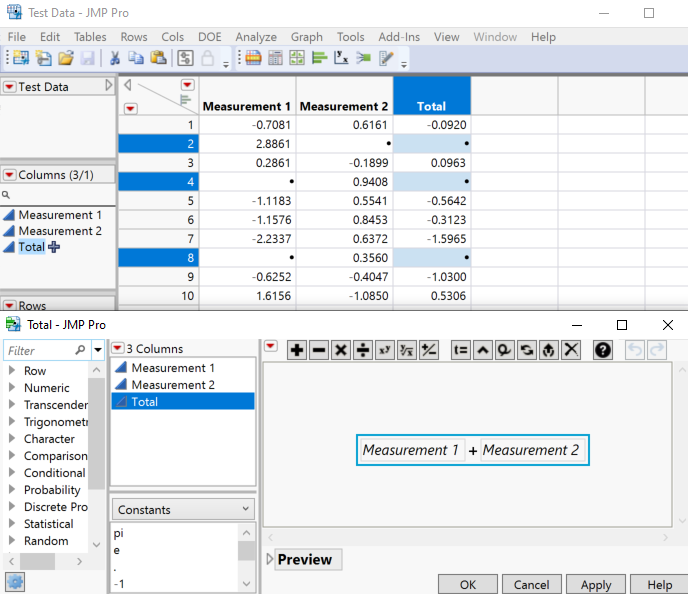Select Measurement 1 in formula columns list
The image size is (688, 594).
pyautogui.click(x=172, y=368)
